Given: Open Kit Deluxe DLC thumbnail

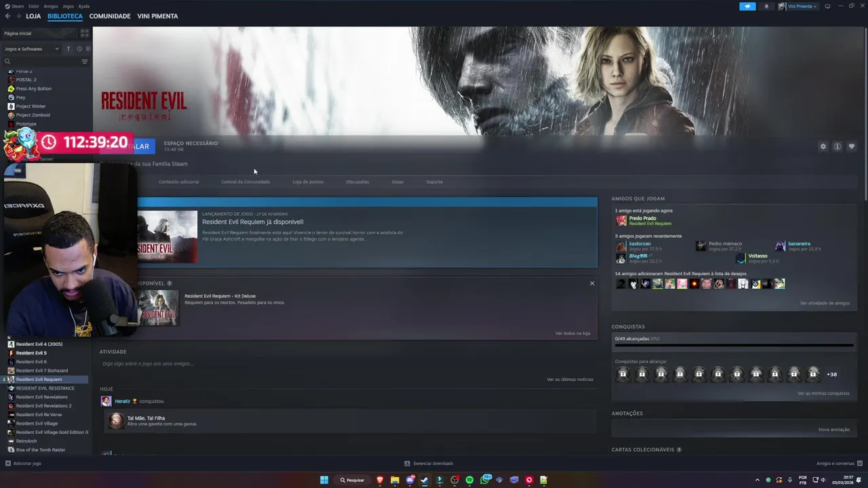Looking at the screenshot, I should [x=158, y=308].
